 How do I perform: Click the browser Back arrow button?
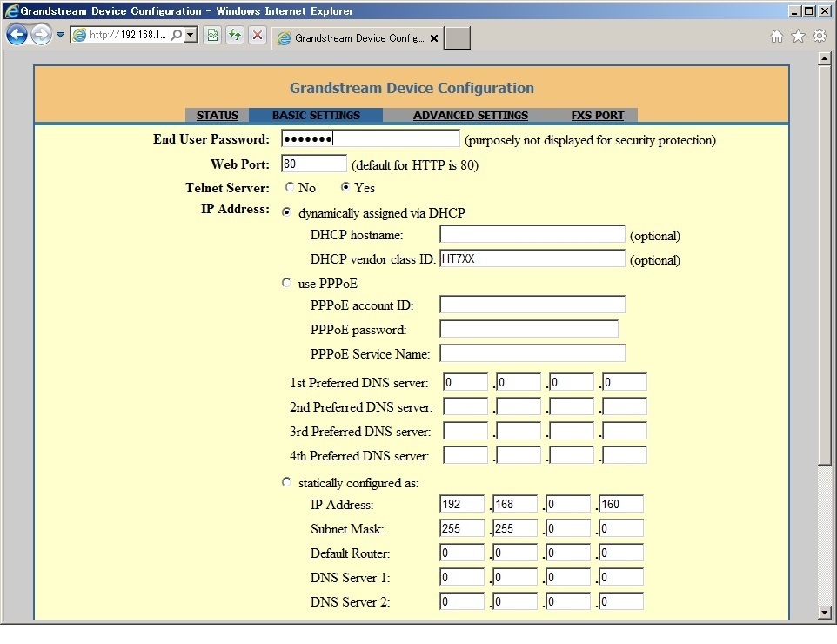[x=17, y=35]
